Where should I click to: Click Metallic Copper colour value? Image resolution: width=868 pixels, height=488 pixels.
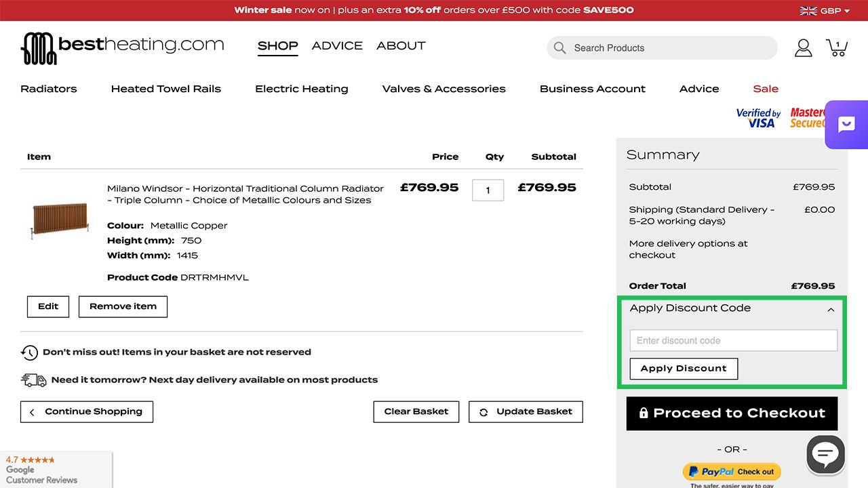click(x=189, y=226)
